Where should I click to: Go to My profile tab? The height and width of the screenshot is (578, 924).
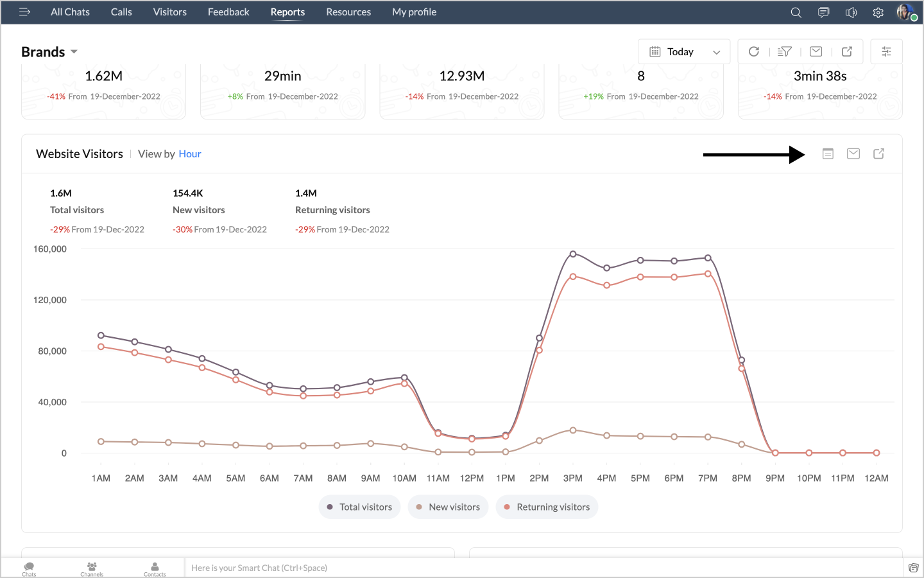click(415, 12)
